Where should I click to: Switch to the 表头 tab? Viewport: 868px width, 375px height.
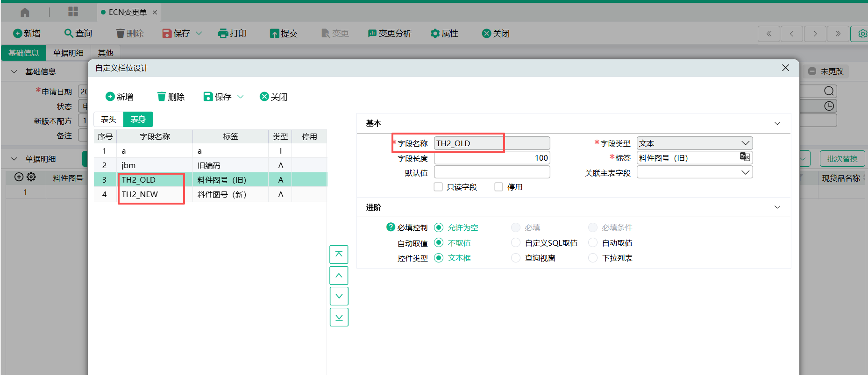pyautogui.click(x=108, y=120)
